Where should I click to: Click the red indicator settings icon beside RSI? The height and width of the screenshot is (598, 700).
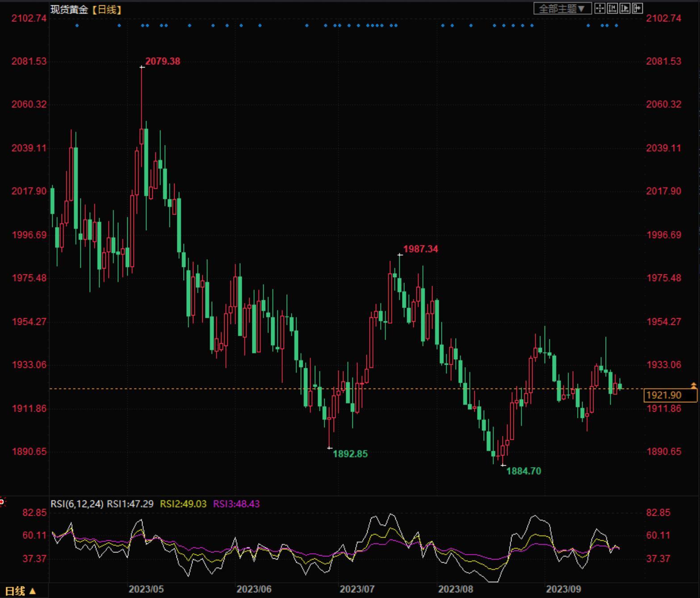tap(3, 501)
